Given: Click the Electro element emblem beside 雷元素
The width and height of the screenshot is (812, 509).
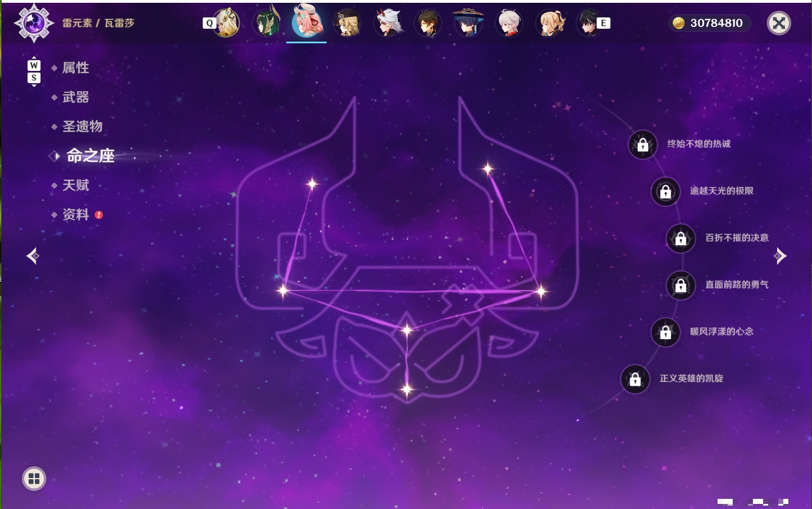Looking at the screenshot, I should [34, 23].
